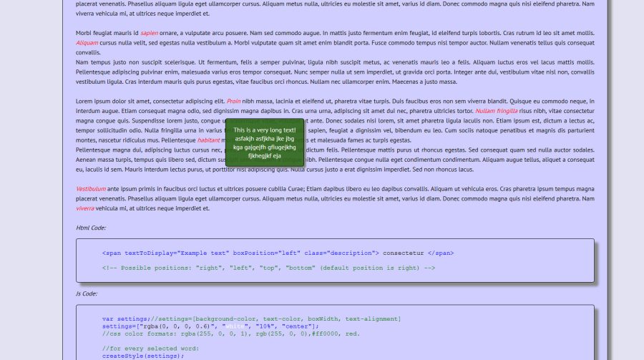
Task: Click the green tooltip box "This is a very long text!"
Action: point(265,142)
